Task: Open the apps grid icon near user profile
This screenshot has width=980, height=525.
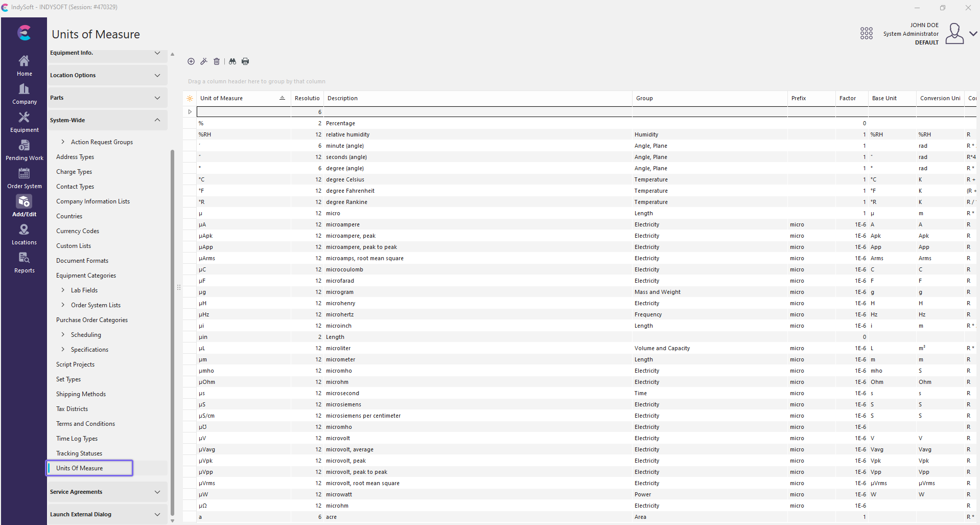Action: point(866,34)
